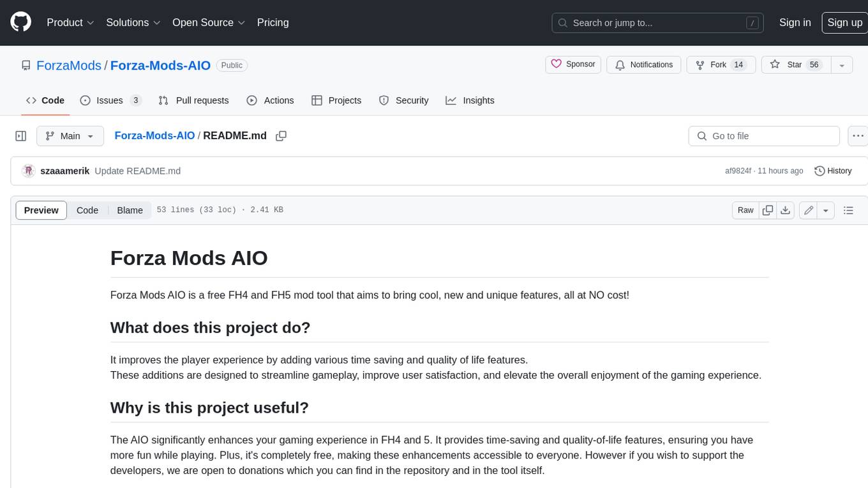Open the Open Source dropdown

point(209,22)
